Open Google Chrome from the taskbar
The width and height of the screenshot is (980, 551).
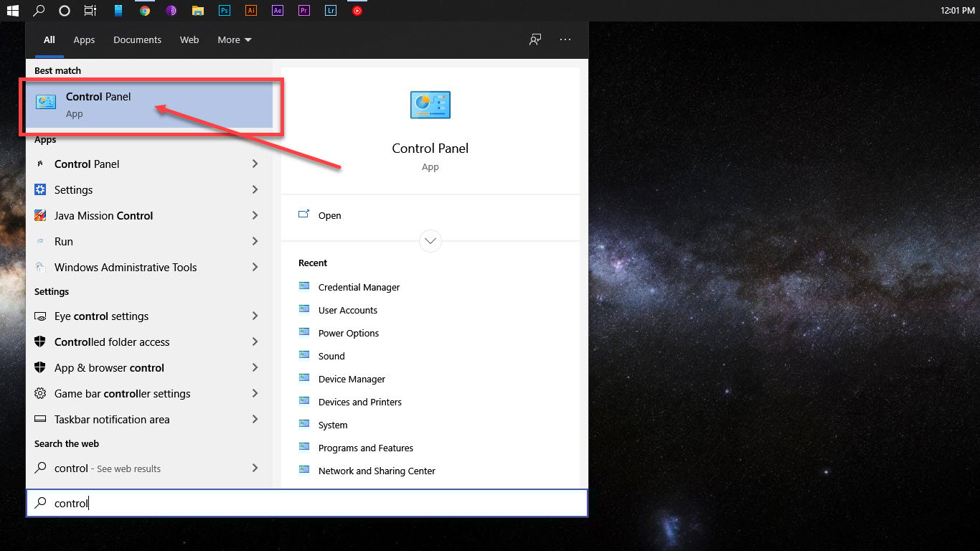[143, 10]
